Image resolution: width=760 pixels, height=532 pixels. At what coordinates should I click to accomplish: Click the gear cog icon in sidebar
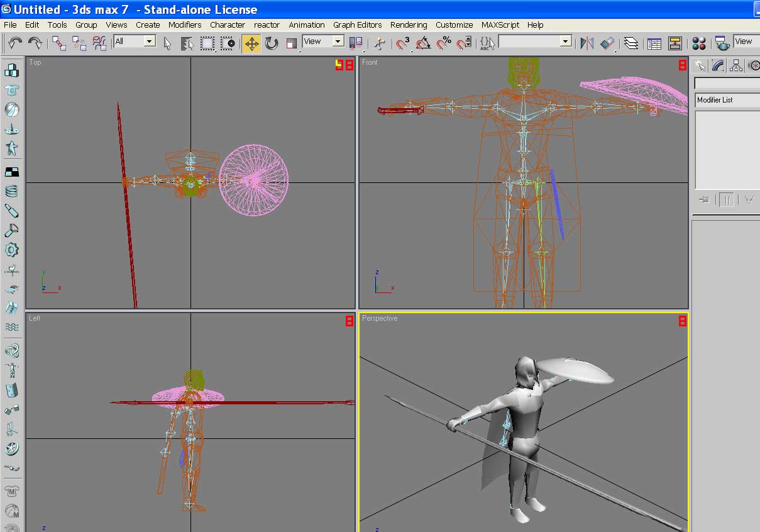pos(11,250)
